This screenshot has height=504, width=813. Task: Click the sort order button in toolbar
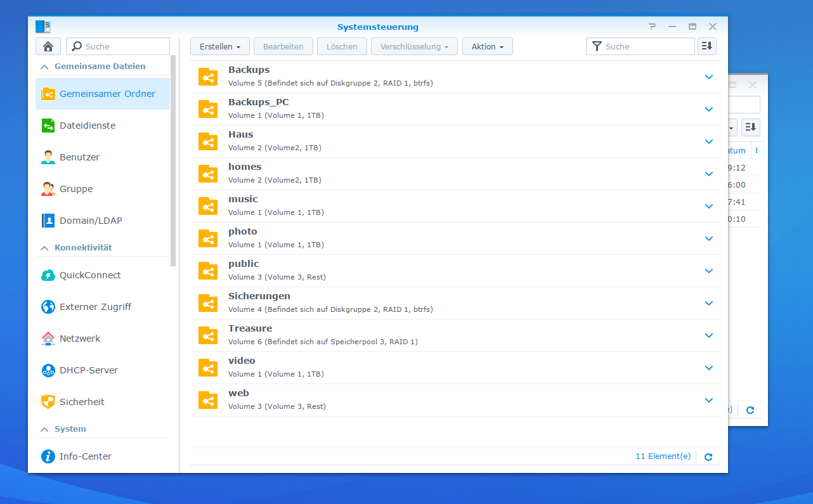tap(707, 46)
